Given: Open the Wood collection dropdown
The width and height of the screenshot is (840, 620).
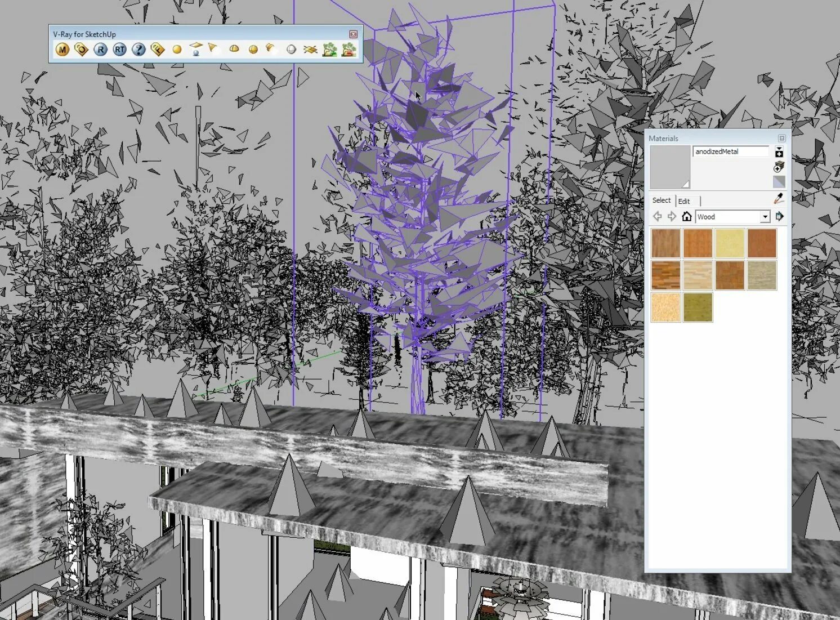Looking at the screenshot, I should point(765,216).
